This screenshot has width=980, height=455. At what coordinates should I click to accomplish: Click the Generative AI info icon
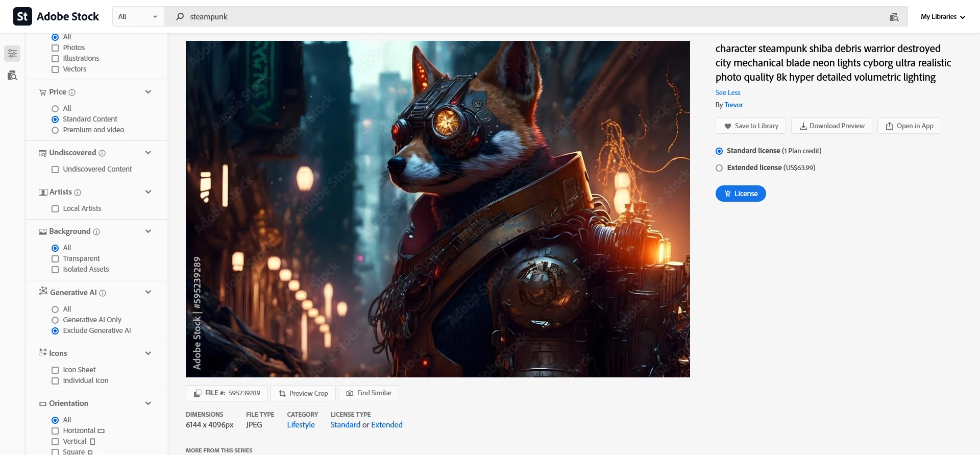pos(103,293)
